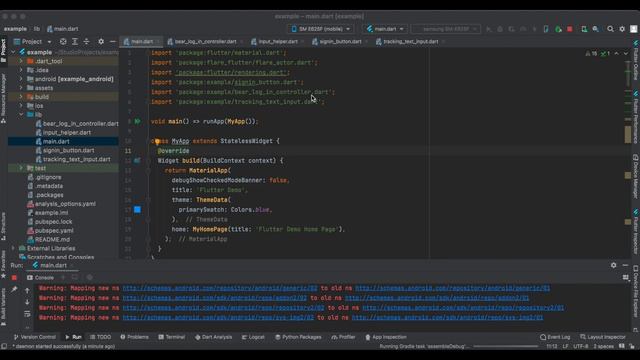Click the UTF-8 encoding status entry
The image size is (640, 360).
(580, 347)
